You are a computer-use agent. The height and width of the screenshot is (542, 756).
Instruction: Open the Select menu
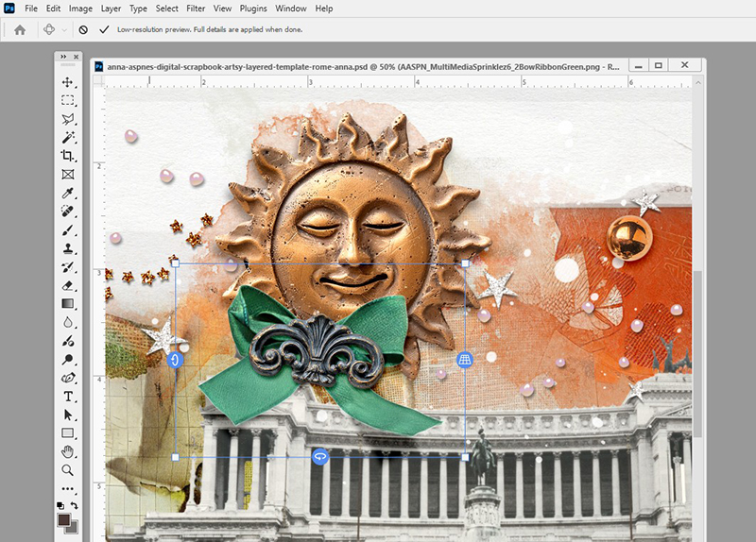pos(167,8)
